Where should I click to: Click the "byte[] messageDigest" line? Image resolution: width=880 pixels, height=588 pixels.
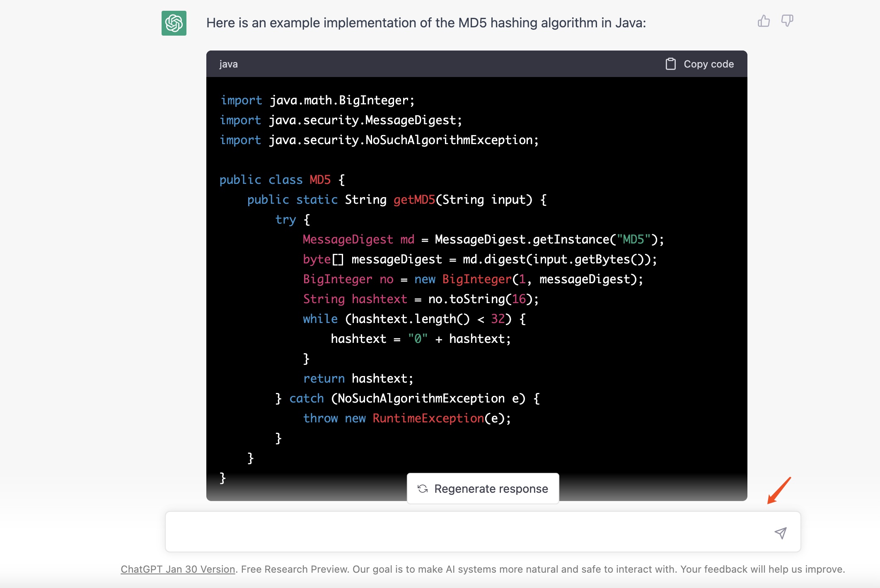(480, 259)
